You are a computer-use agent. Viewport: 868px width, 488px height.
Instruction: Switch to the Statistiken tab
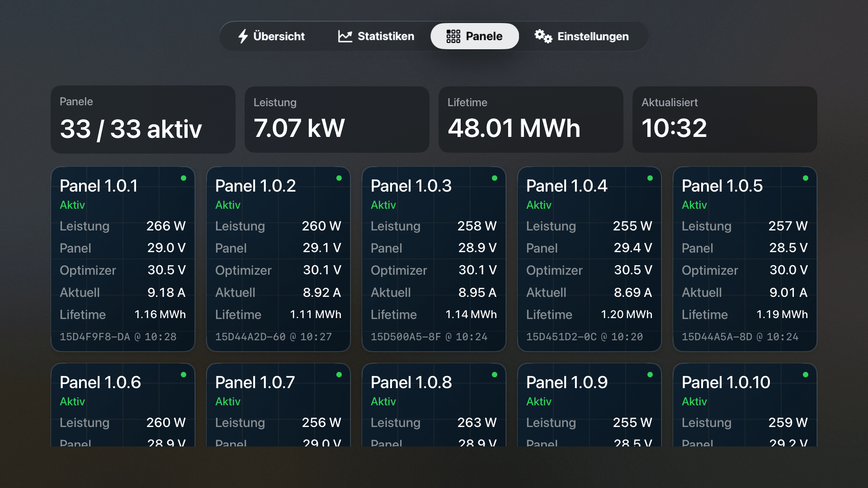(376, 36)
